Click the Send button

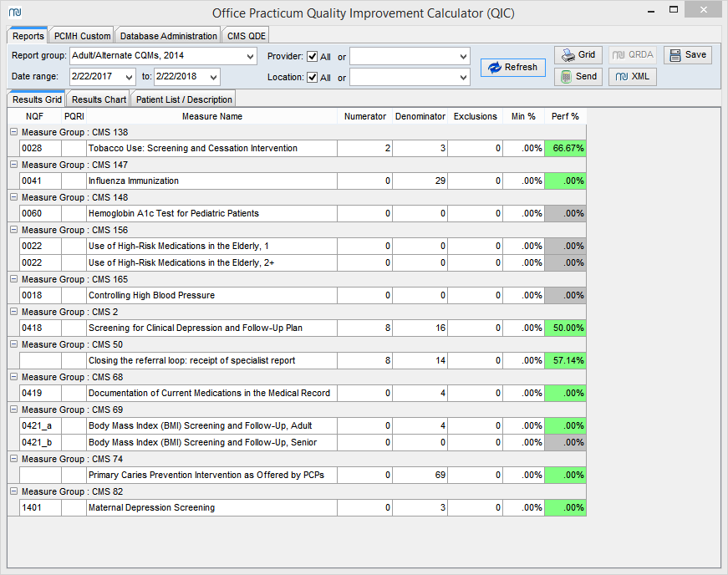point(578,77)
